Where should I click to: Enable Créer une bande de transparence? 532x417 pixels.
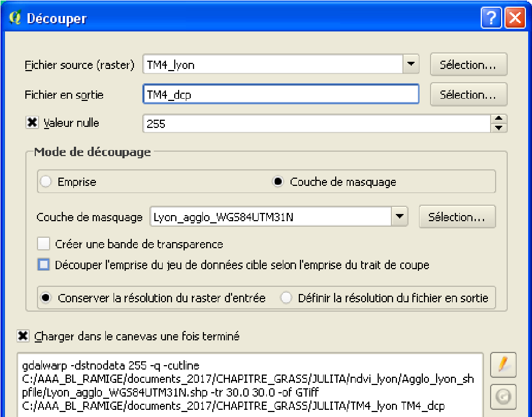44,244
